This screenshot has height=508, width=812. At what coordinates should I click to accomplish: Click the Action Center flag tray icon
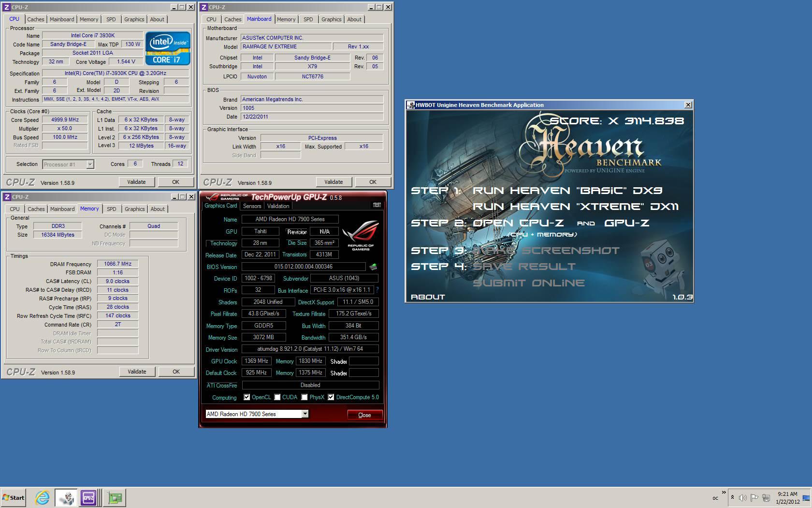(x=754, y=497)
